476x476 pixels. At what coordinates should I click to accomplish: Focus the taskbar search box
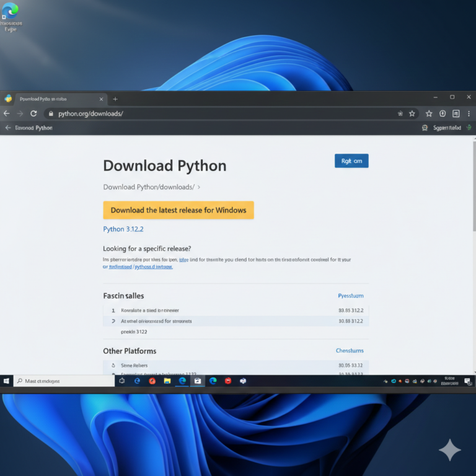pyautogui.click(x=64, y=381)
